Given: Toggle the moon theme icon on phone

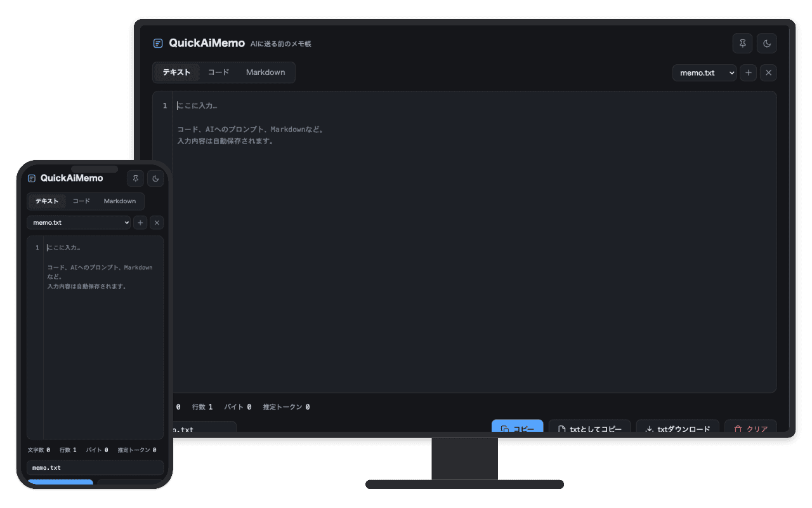Looking at the screenshot, I should [x=155, y=178].
